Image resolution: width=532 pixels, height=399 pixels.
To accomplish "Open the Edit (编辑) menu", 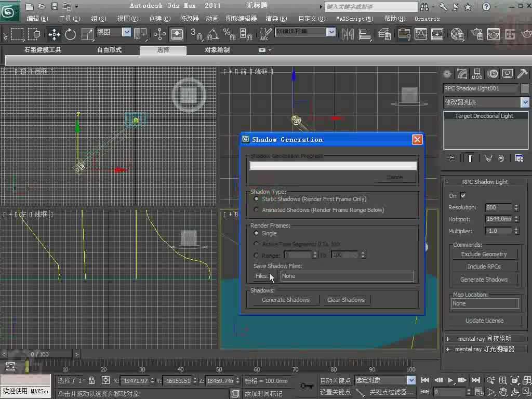I will [x=37, y=19].
